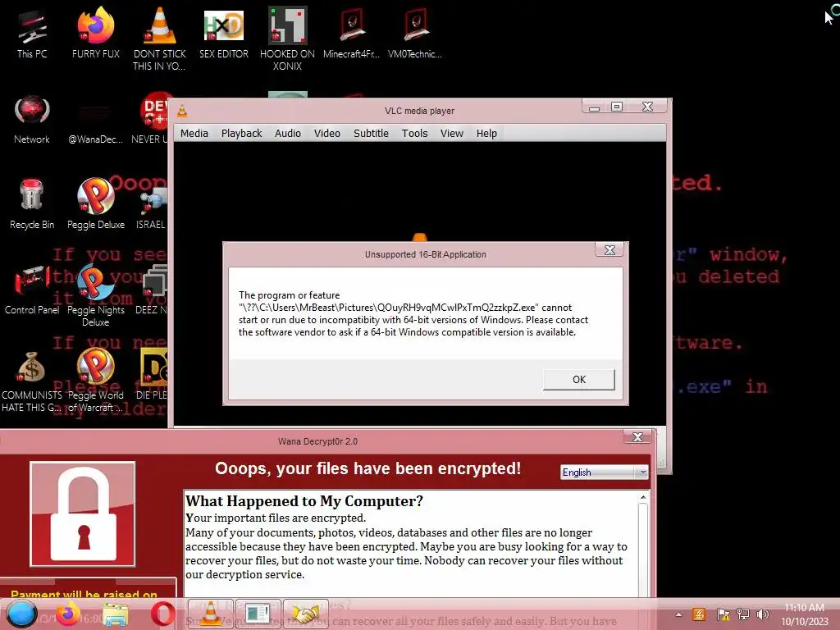Open File Explorer from taskbar
840x630 pixels.
pyautogui.click(x=116, y=614)
